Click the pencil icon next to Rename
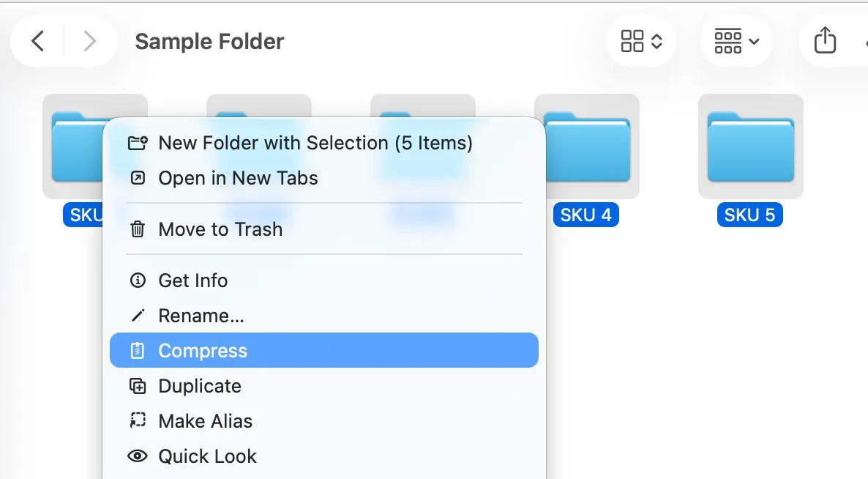The width and height of the screenshot is (868, 479). (137, 315)
